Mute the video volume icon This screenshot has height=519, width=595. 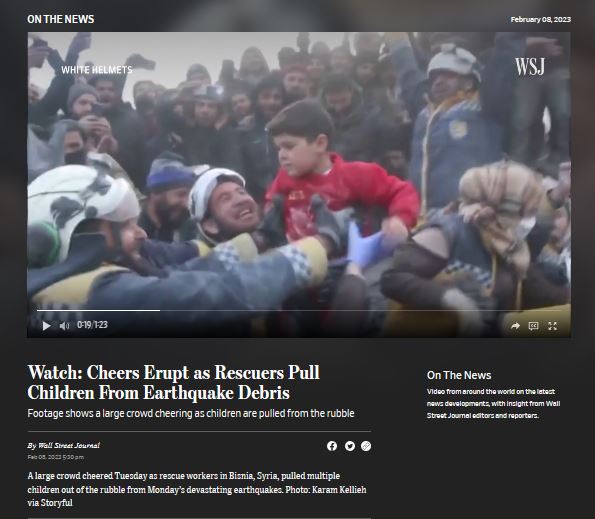pos(64,326)
